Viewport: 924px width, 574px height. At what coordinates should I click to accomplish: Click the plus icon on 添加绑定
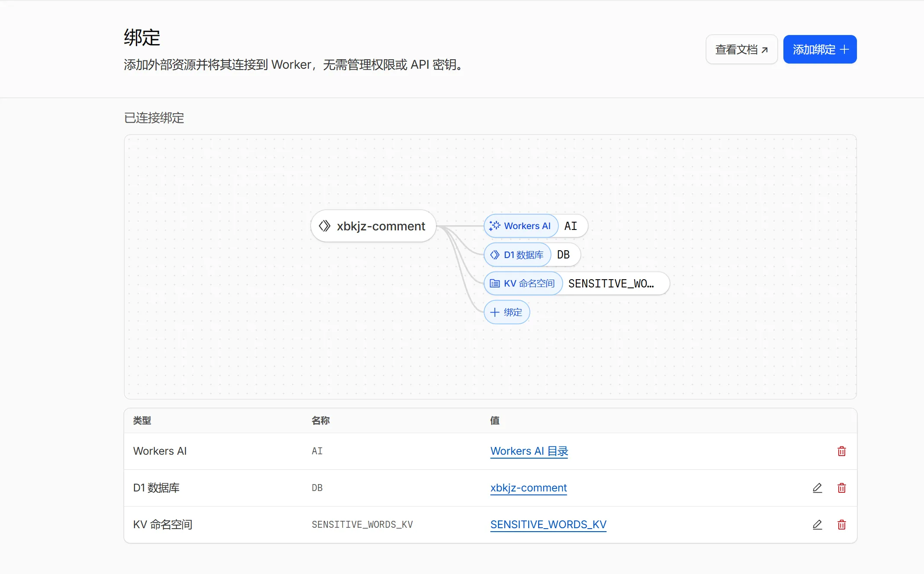coord(844,49)
